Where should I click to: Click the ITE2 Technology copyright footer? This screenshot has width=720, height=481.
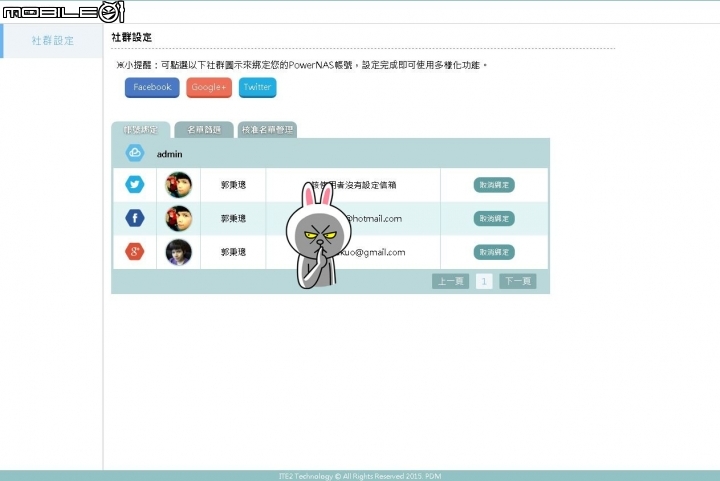pyautogui.click(x=360, y=476)
